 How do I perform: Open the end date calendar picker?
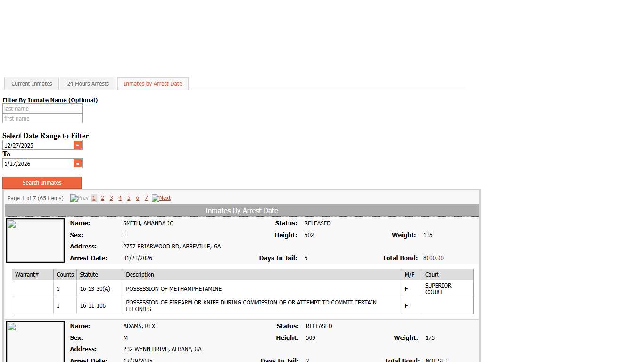(x=78, y=164)
